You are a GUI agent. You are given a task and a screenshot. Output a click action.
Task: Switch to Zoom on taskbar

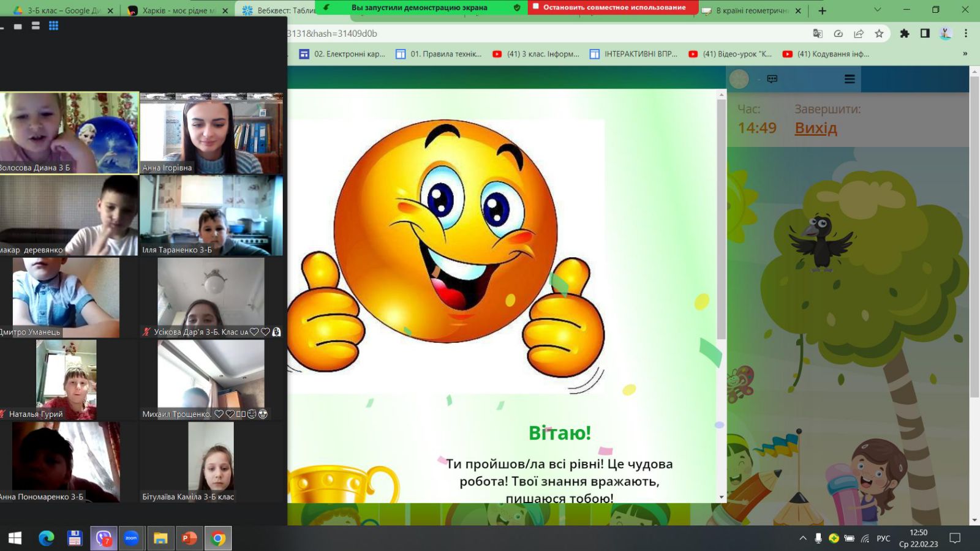coord(131,538)
